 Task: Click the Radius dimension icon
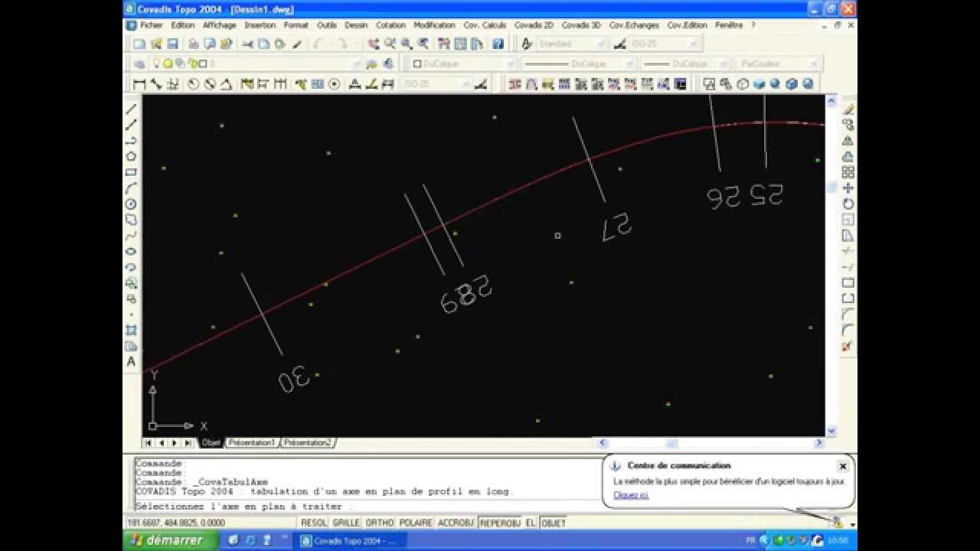coord(193,84)
